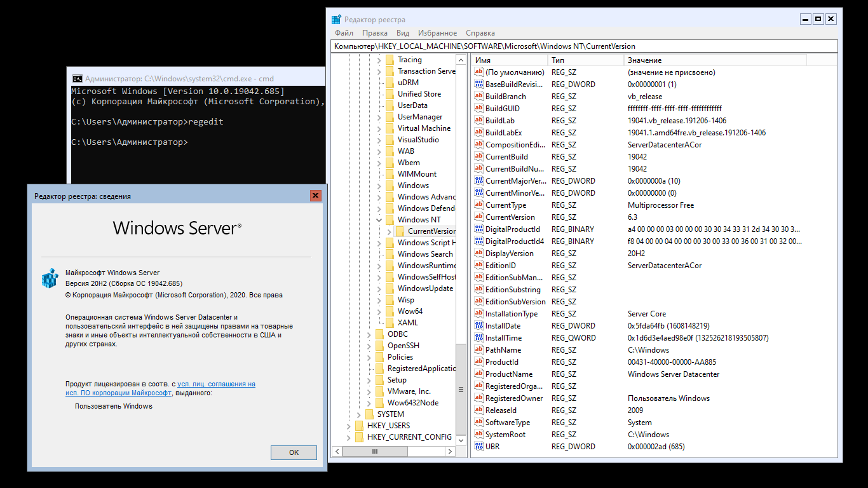Expand the Wbem registry key
Screen dimensions: 868x488
379,163
